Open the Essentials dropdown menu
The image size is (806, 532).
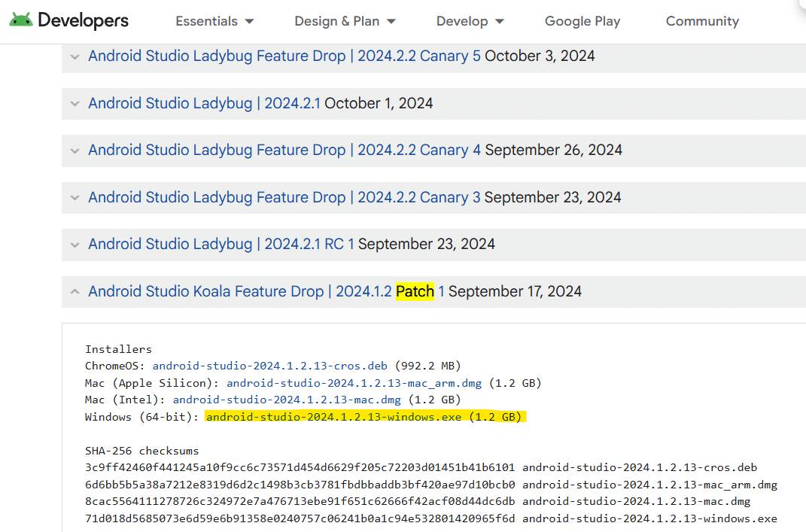click(214, 21)
